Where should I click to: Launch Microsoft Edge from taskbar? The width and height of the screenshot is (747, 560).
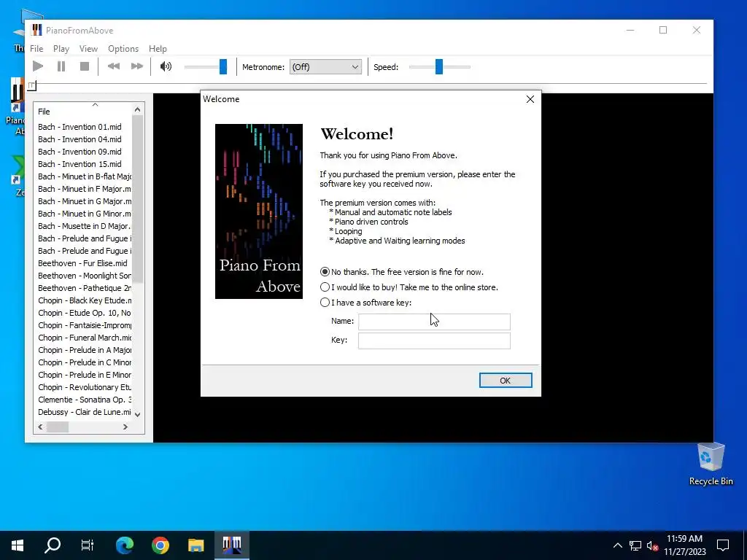[x=125, y=545]
